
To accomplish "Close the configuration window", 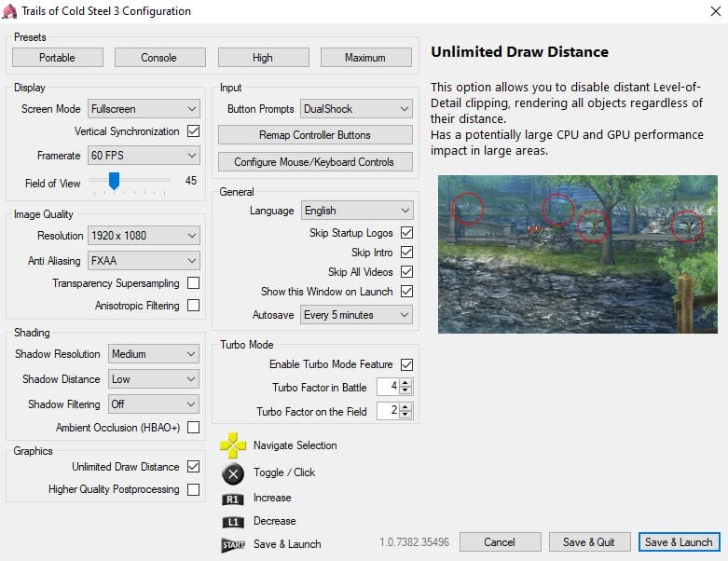I will tap(716, 11).
